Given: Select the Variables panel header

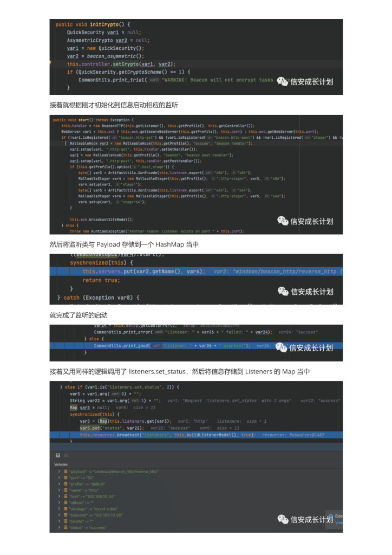Looking at the screenshot, I should click(x=61, y=464).
